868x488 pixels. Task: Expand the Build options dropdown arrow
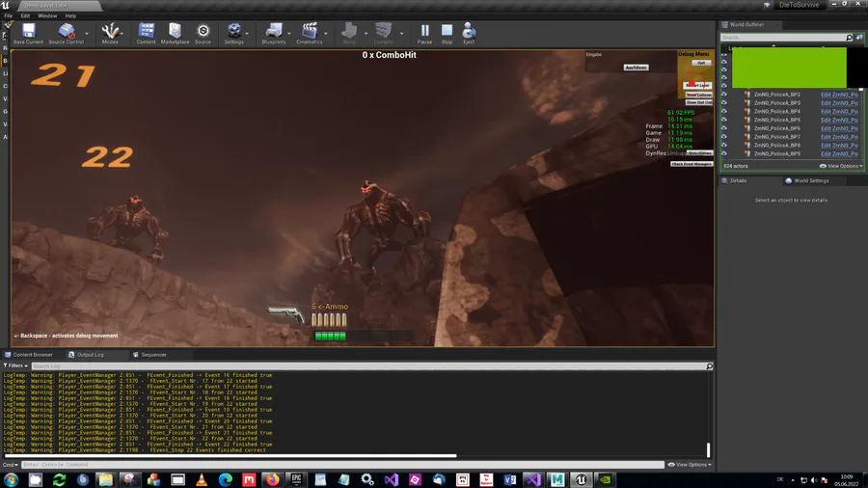(x=366, y=34)
